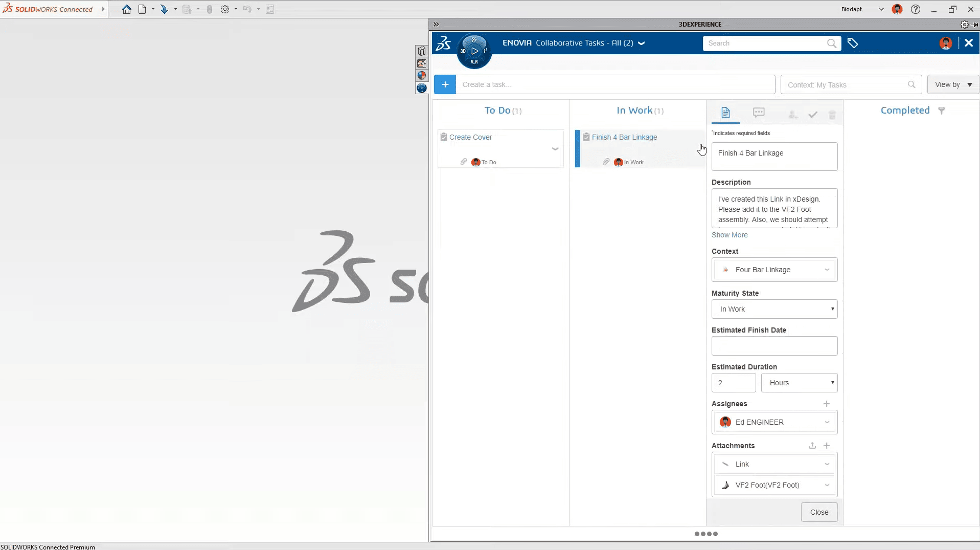Click the Create a task input

(x=616, y=84)
